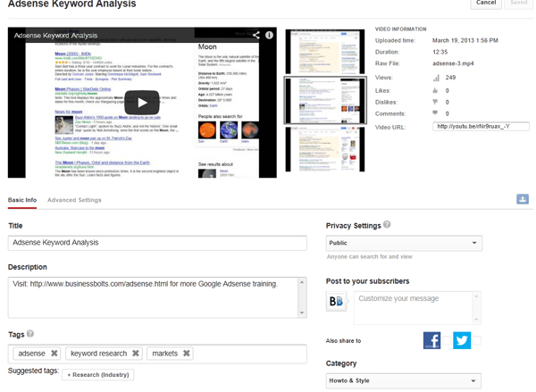Click the message box scrollbar down arrow
The width and height of the screenshot is (536, 392).
pyautogui.click(x=476, y=320)
